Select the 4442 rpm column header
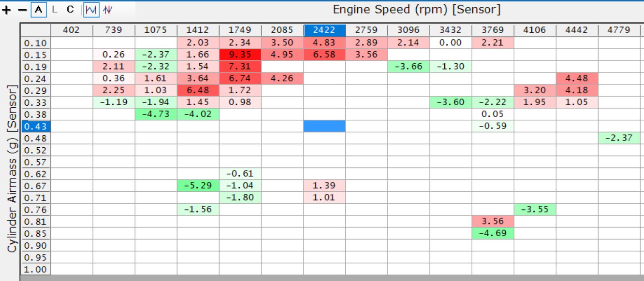Viewport: 644px width, 281px height. [577, 30]
